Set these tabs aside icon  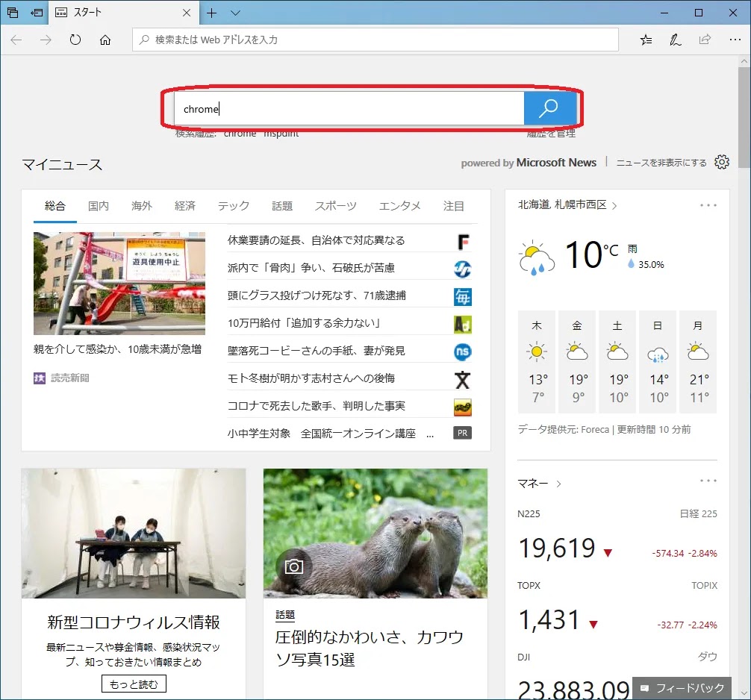click(37, 13)
